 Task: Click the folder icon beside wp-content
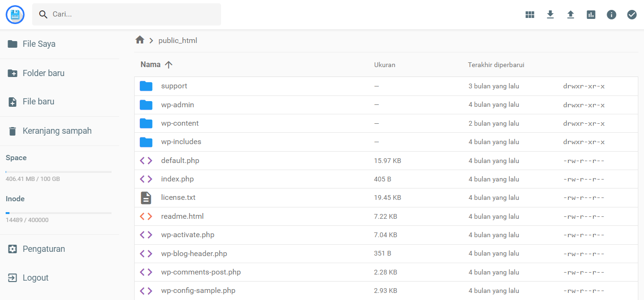pos(146,123)
